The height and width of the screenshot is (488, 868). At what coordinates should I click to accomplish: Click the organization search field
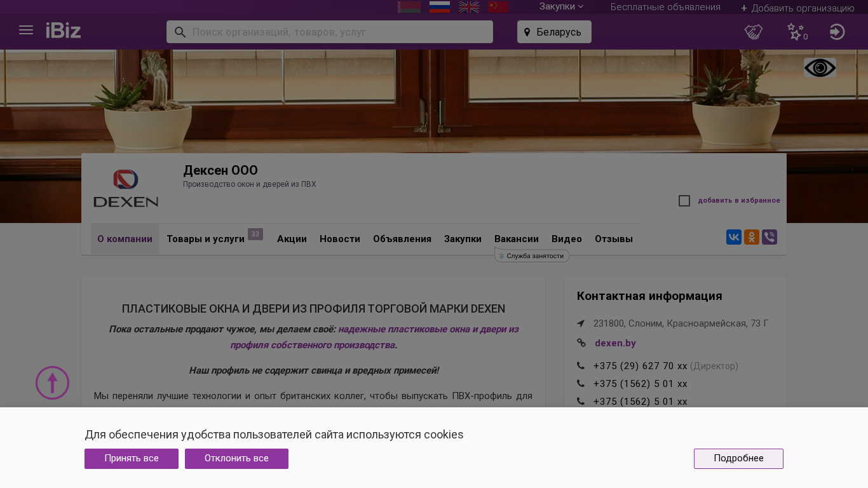[x=337, y=32]
